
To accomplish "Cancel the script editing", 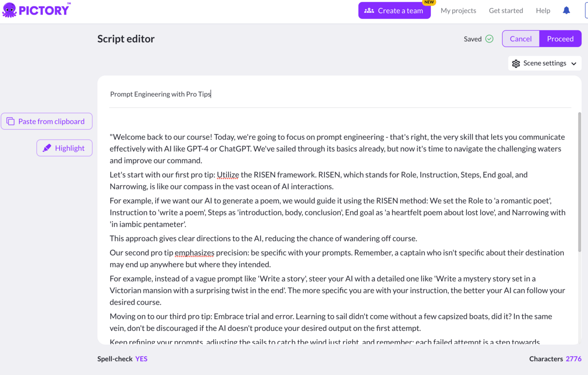I will pos(521,39).
